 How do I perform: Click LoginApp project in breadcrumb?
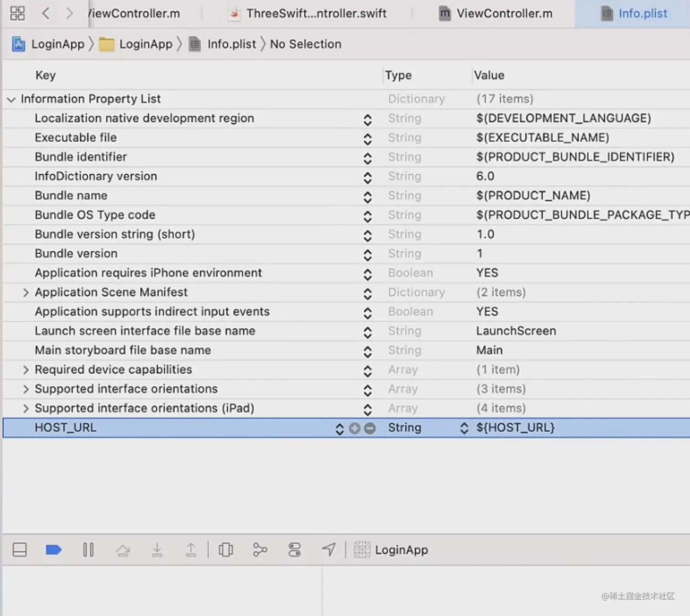48,44
